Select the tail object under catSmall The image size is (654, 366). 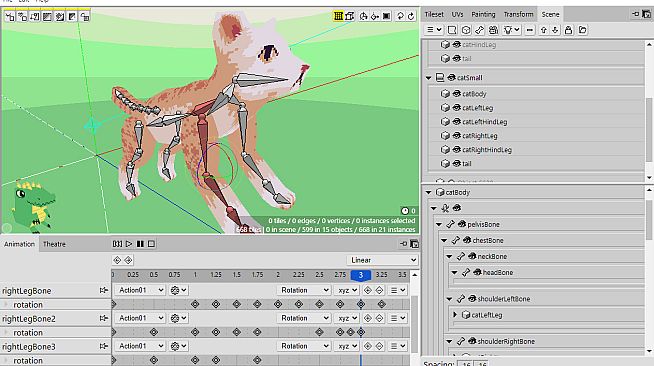coord(466,163)
